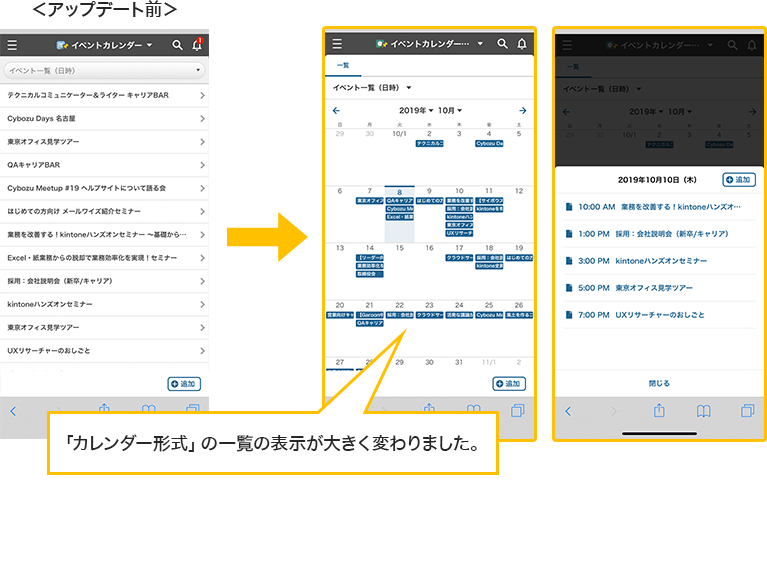Go to next month with right arrow
The image size is (767, 577).
coord(522,111)
